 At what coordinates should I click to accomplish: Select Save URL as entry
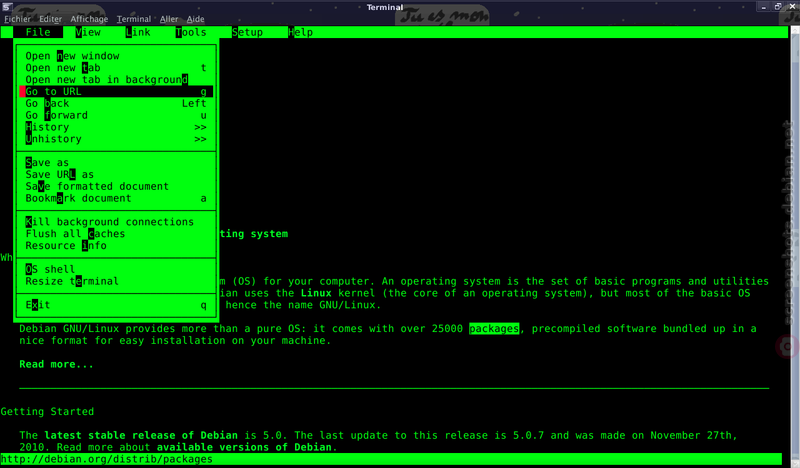(x=116, y=175)
